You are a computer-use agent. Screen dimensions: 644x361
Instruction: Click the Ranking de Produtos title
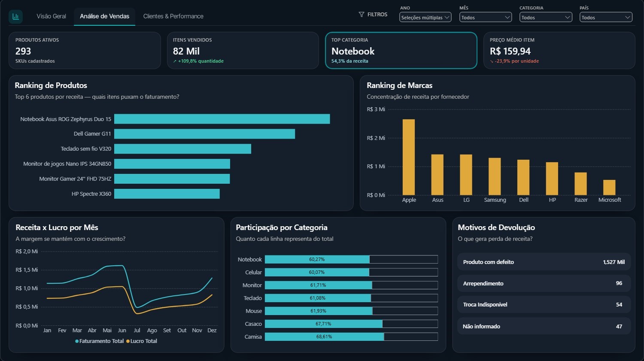click(x=51, y=85)
